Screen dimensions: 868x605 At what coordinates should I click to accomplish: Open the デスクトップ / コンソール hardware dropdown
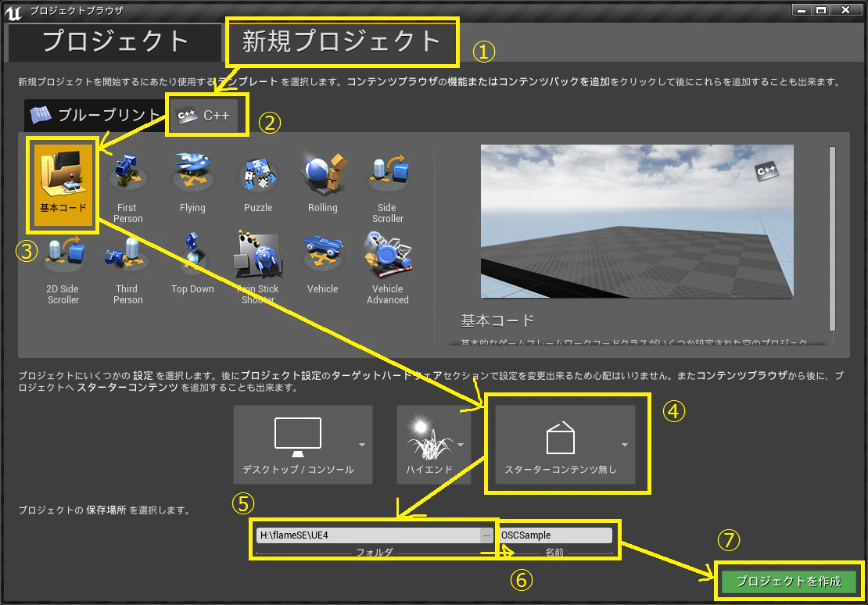[x=303, y=445]
